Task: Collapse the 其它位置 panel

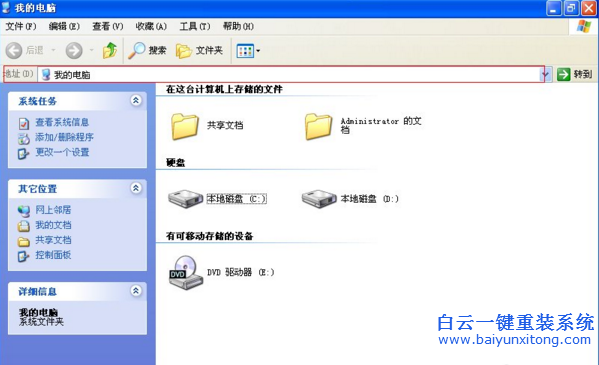Action: (136, 188)
